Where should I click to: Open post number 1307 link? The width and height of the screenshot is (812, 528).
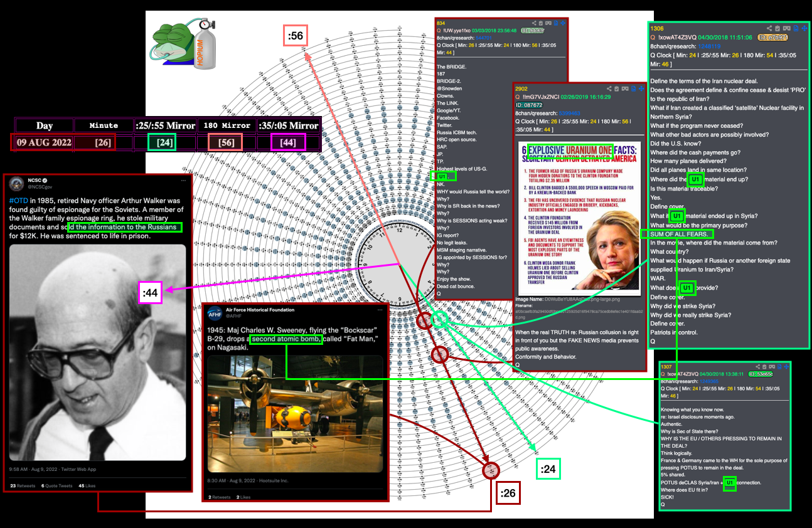pyautogui.click(x=666, y=367)
